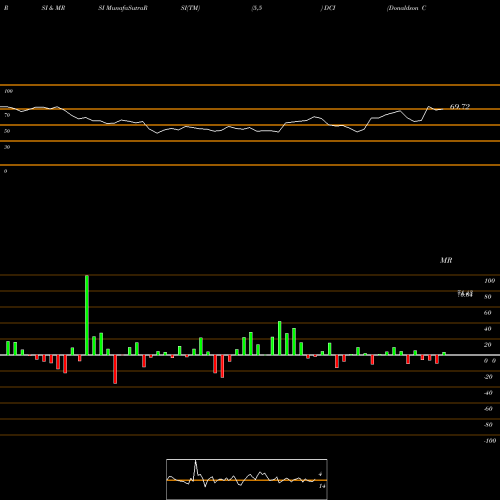Click the RSI axis label 70
Screen dimensions: 500x500
(x=7, y=115)
